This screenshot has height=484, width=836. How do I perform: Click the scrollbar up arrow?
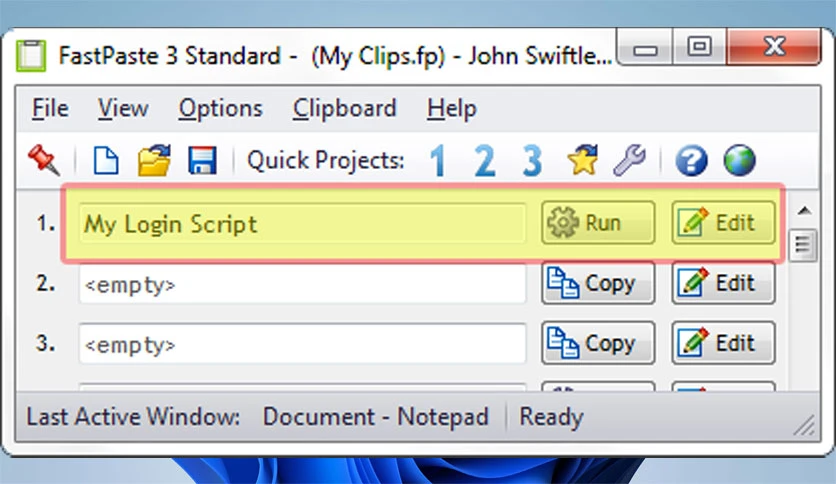[804, 211]
